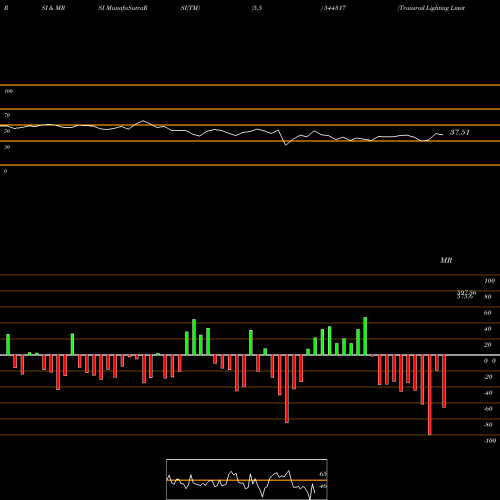Click the '-60' label on MR axis

(488, 409)
